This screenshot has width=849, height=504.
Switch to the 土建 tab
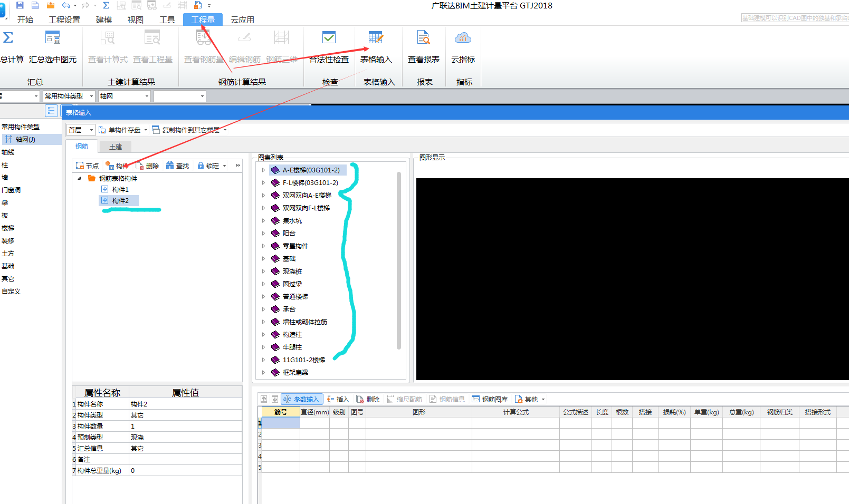click(x=115, y=147)
